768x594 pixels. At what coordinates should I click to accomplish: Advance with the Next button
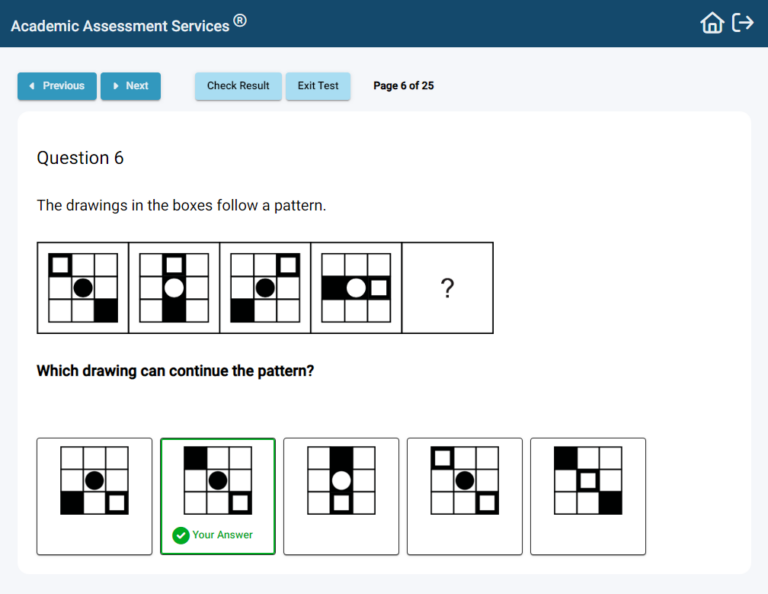click(x=130, y=86)
